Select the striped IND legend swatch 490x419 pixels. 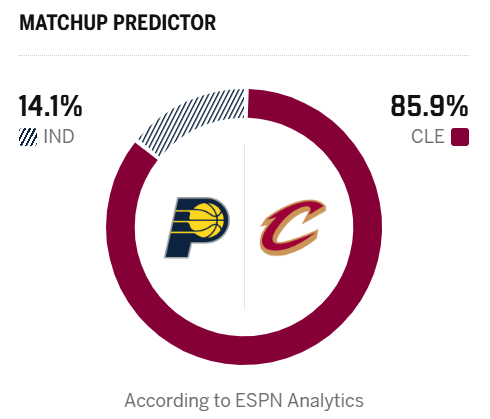28,137
